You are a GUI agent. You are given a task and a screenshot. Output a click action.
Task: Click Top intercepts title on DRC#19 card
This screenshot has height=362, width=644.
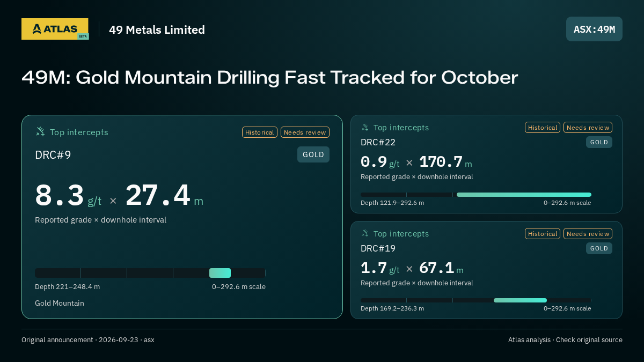pos(401,234)
